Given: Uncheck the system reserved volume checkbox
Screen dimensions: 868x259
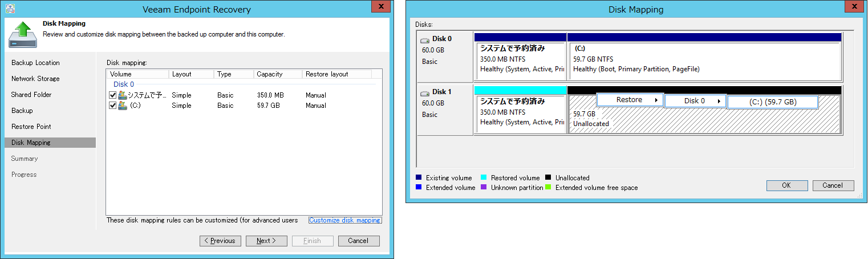Looking at the screenshot, I should tap(113, 95).
